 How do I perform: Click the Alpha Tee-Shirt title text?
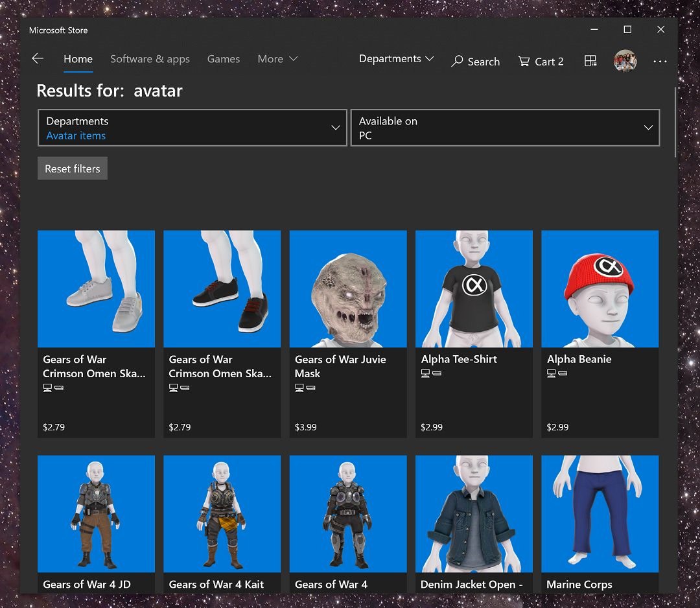[x=459, y=359]
